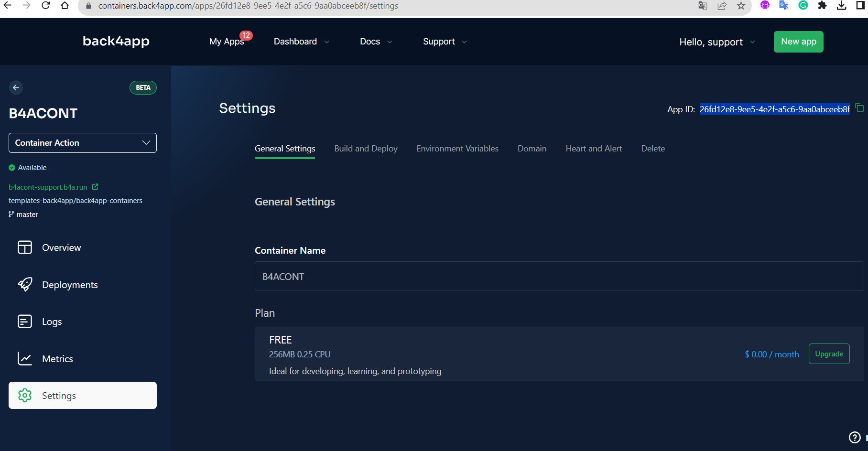The width and height of the screenshot is (868, 451).
Task: Click the Support menu label
Action: click(439, 42)
